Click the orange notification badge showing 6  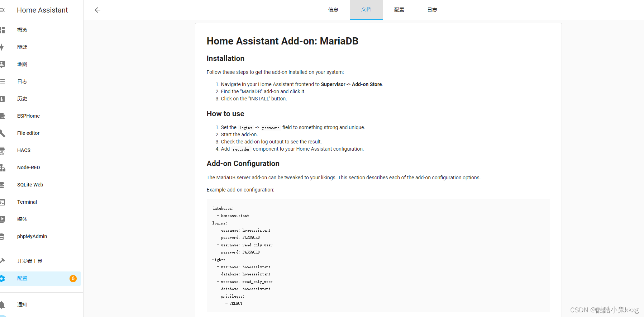(x=73, y=279)
